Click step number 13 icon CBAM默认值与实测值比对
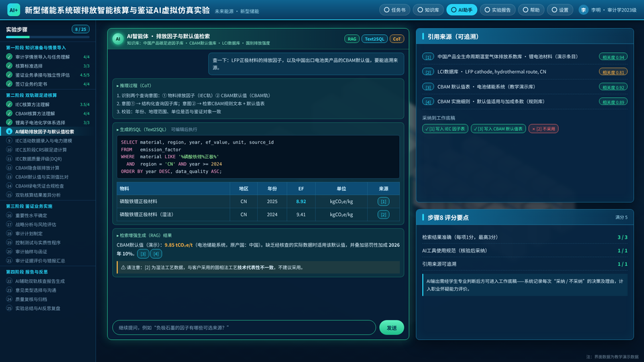644x362 pixels. tap(9, 177)
